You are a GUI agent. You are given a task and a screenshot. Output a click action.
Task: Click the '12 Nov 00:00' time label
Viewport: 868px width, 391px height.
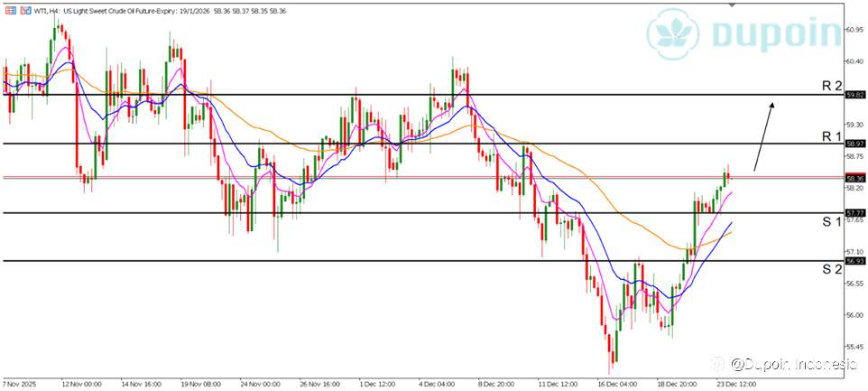click(84, 383)
